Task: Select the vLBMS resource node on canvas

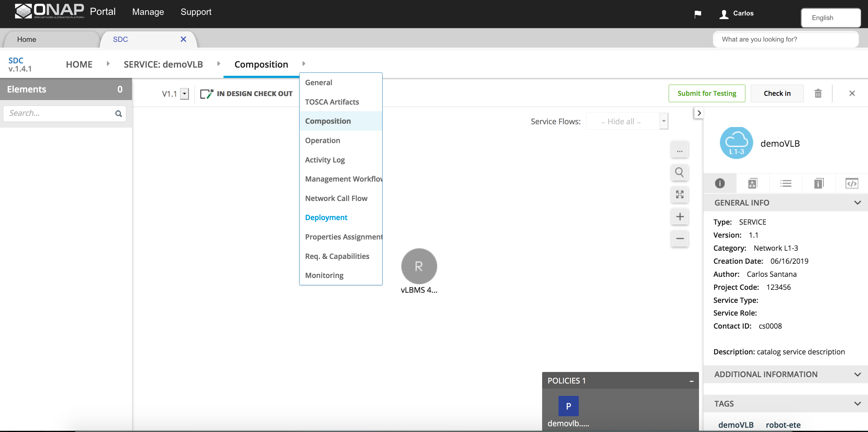Action: click(419, 266)
